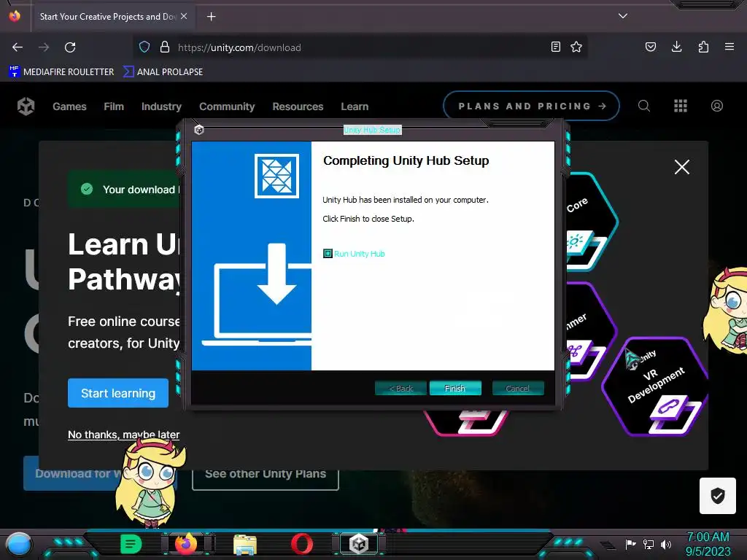Click the No thanks, maybe later link

124,435
